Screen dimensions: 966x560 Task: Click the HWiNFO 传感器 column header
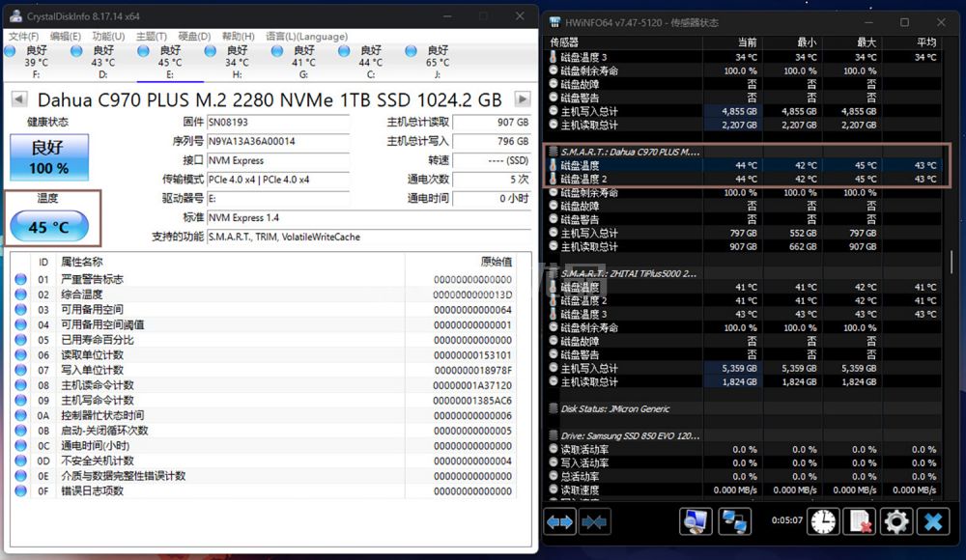tap(623, 42)
